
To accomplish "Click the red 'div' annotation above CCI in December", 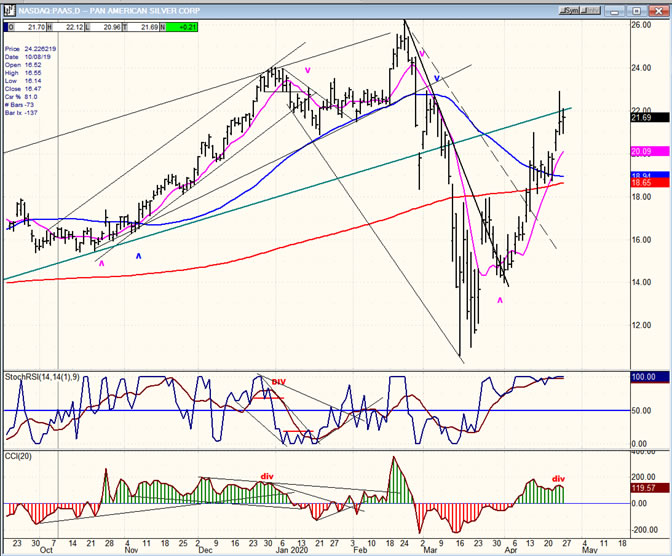I will (267, 476).
